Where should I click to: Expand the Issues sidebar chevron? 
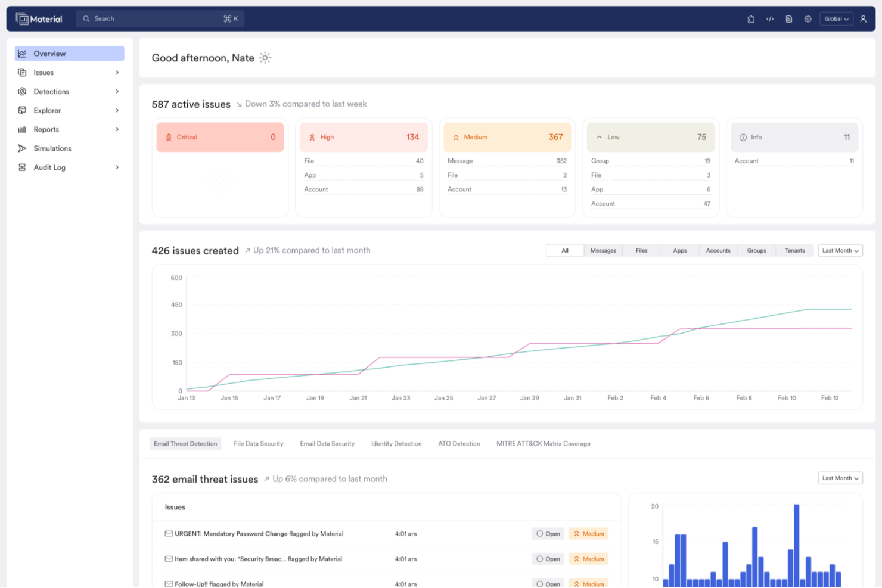[x=117, y=72]
